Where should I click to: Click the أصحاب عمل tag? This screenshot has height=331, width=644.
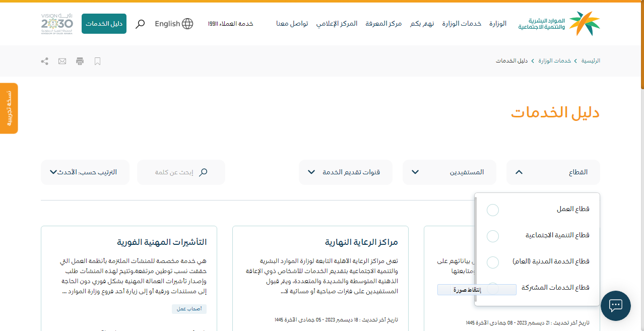[189, 309]
